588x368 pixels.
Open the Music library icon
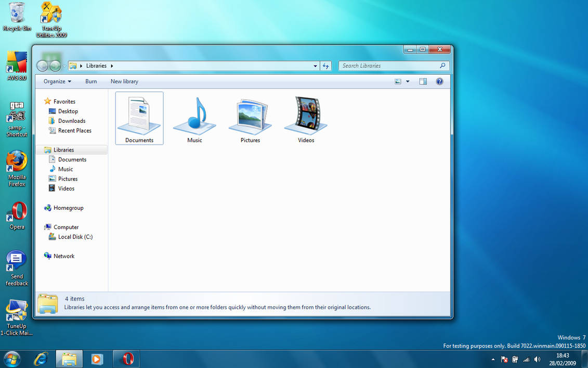194,119
